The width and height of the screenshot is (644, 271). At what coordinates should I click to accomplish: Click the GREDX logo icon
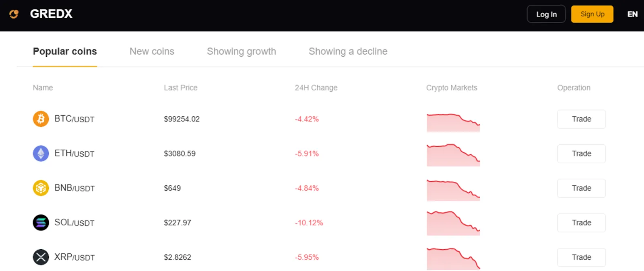pyautogui.click(x=14, y=14)
